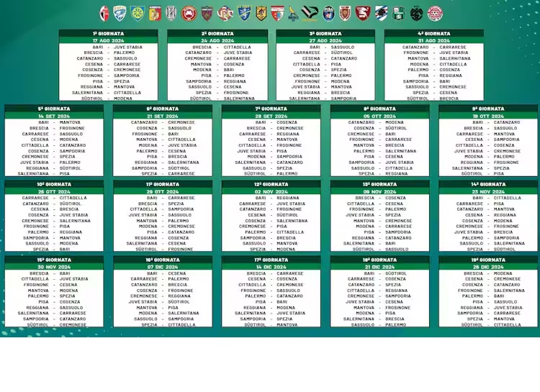Click the 17ª GIORNATA header
Image resolution: width=540 pixels, height=392 pixels.
point(271,260)
